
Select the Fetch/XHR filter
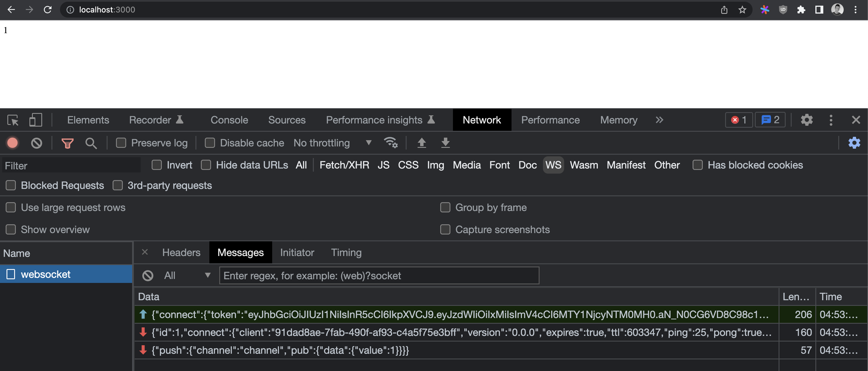pyautogui.click(x=344, y=165)
